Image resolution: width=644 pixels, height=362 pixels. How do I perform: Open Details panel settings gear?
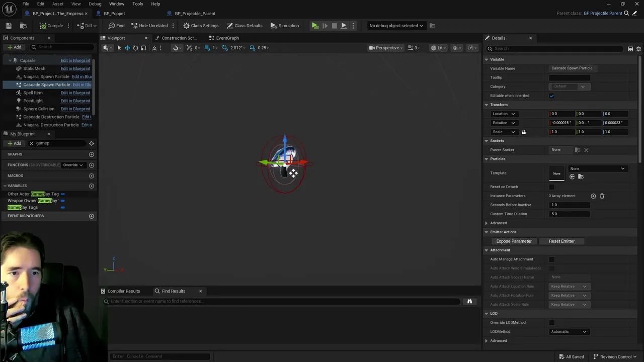click(639, 49)
